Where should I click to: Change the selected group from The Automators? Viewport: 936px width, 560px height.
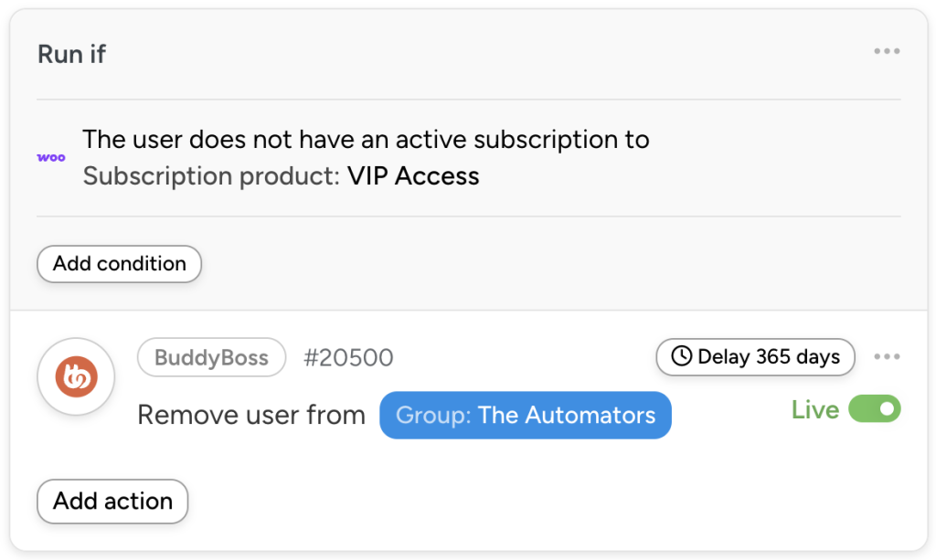pyautogui.click(x=525, y=415)
